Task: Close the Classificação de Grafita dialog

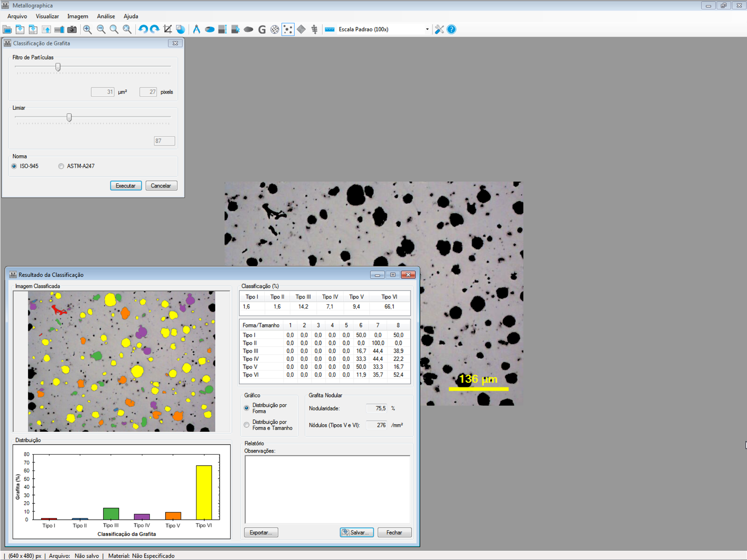Action: [x=175, y=43]
